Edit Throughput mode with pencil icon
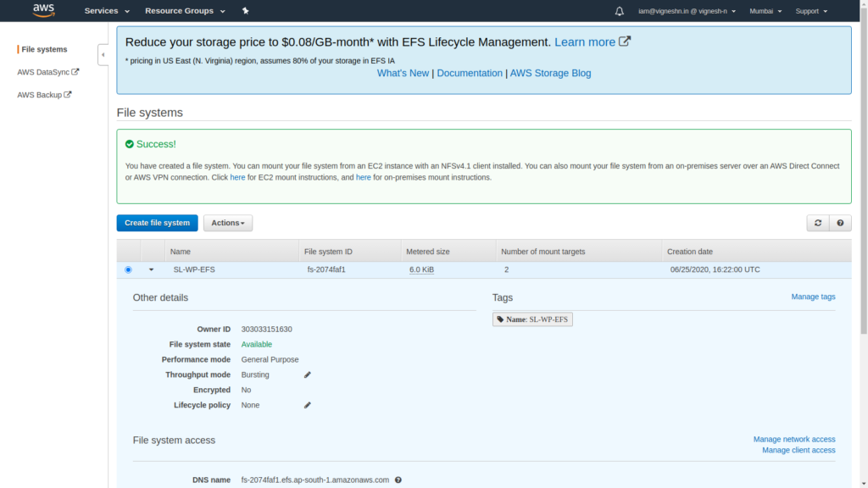 pos(307,375)
